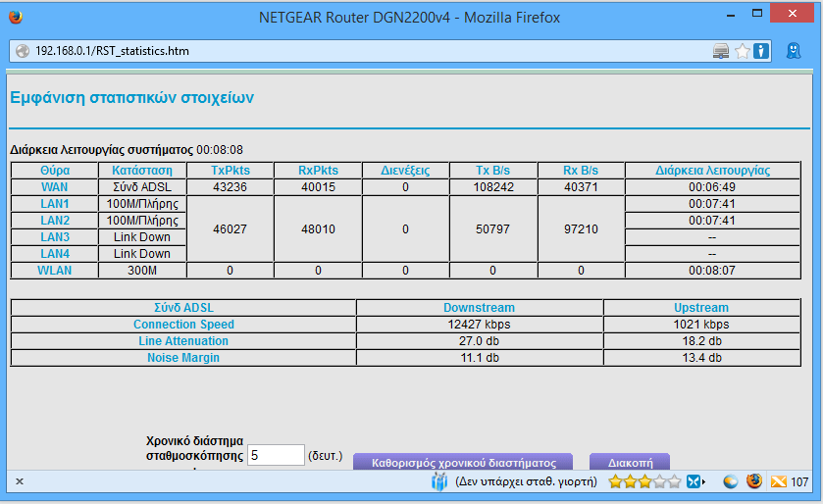Click the WAN TxPkts value 43236
Viewport: 823px width, 504px height.
[230, 187]
